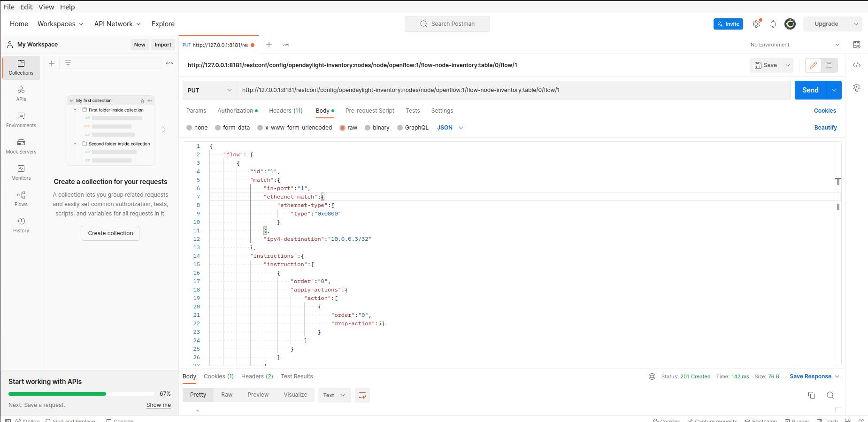Switch to the Headers (11) tab
The height and width of the screenshot is (422, 868).
click(285, 111)
